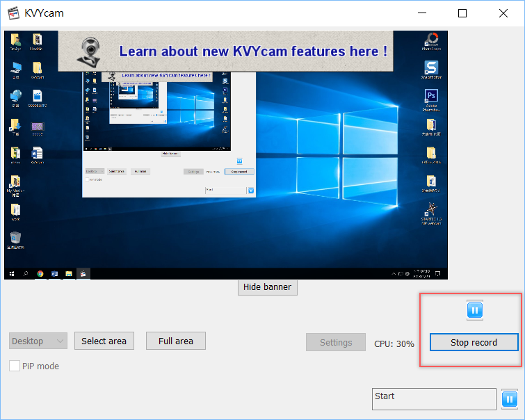Maximize the KVYcam window

pos(462,13)
